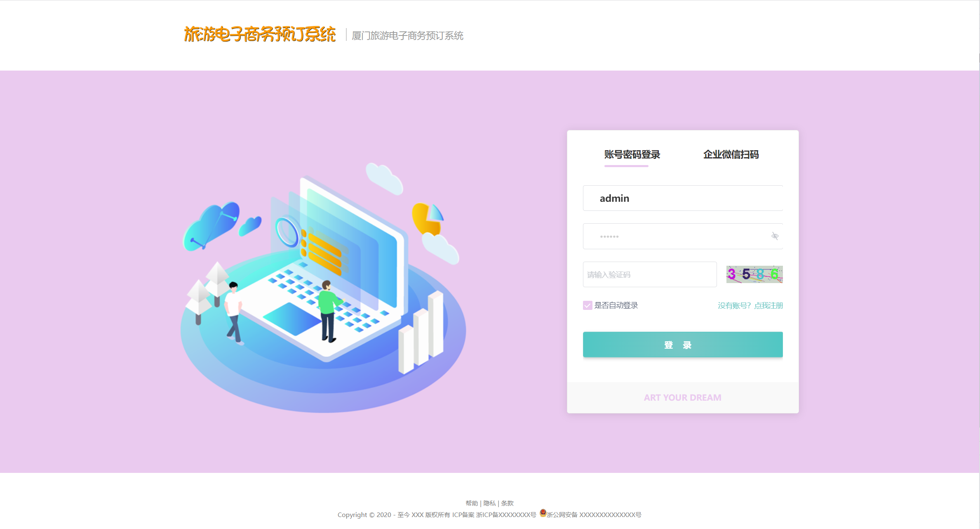The image size is (980, 529).
Task: Open the 没有账号？点我注册 link
Action: point(750,306)
